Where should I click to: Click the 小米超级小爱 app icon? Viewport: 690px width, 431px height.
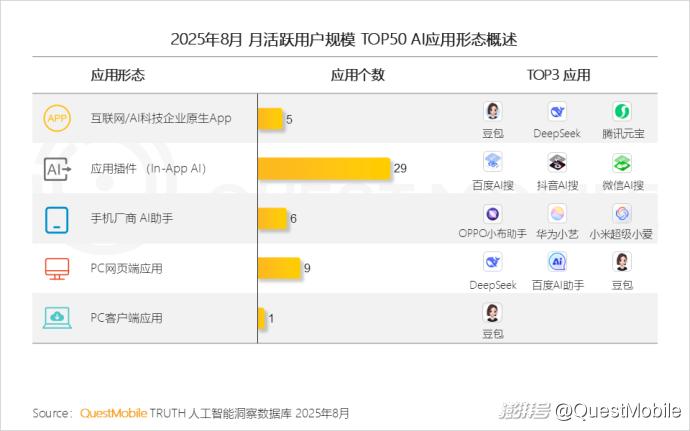[622, 212]
